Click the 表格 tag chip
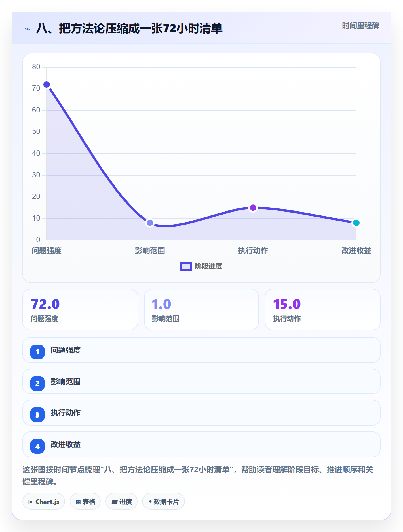The height and width of the screenshot is (532, 403). pyautogui.click(x=85, y=501)
